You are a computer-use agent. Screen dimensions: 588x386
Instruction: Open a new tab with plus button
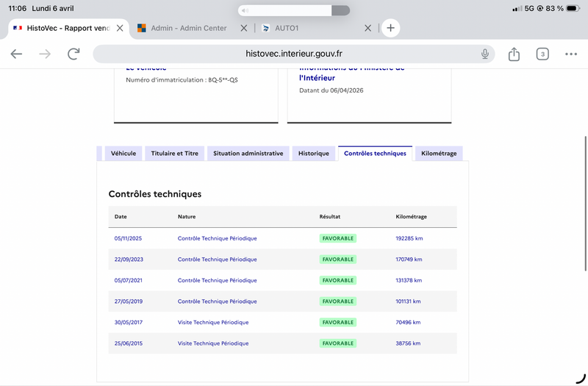point(390,28)
